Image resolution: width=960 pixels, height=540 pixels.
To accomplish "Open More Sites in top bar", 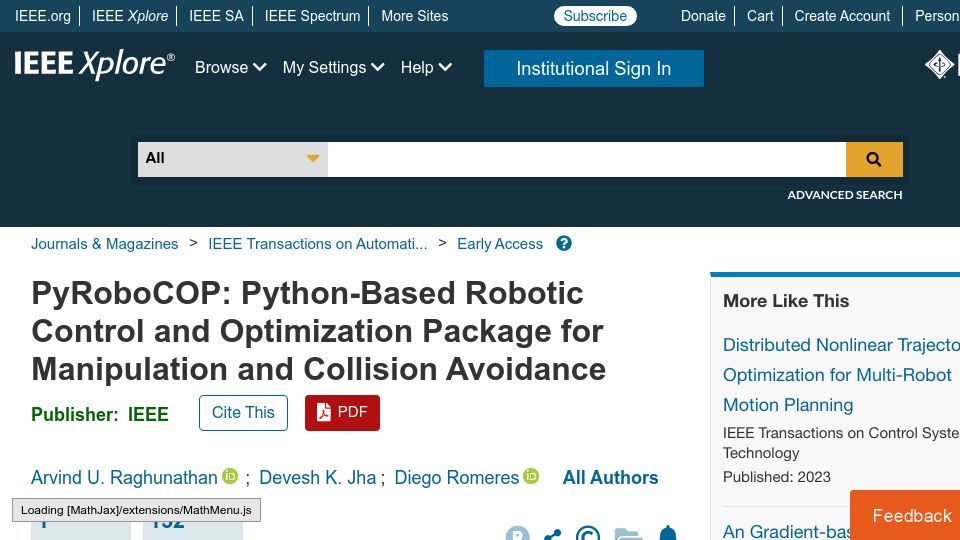I will (x=414, y=16).
